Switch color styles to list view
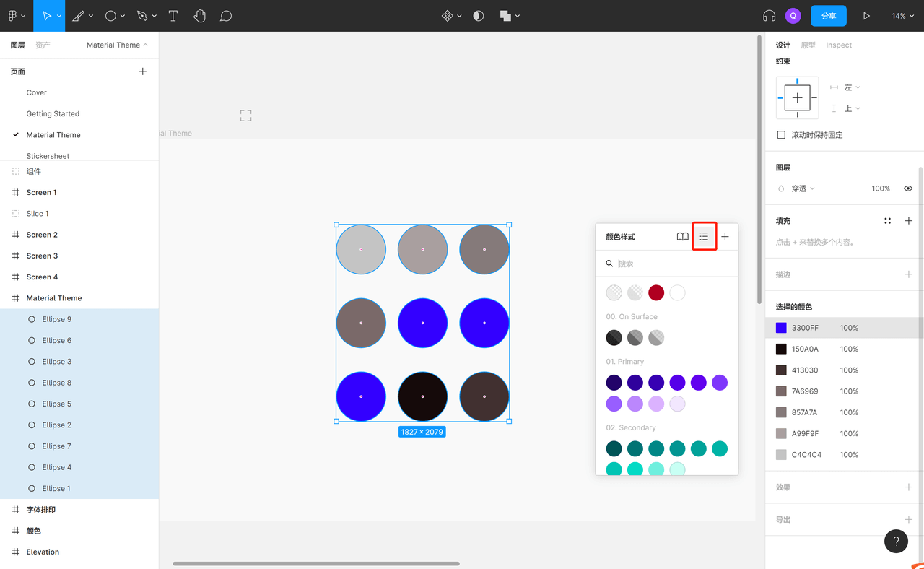924x569 pixels. [704, 237]
